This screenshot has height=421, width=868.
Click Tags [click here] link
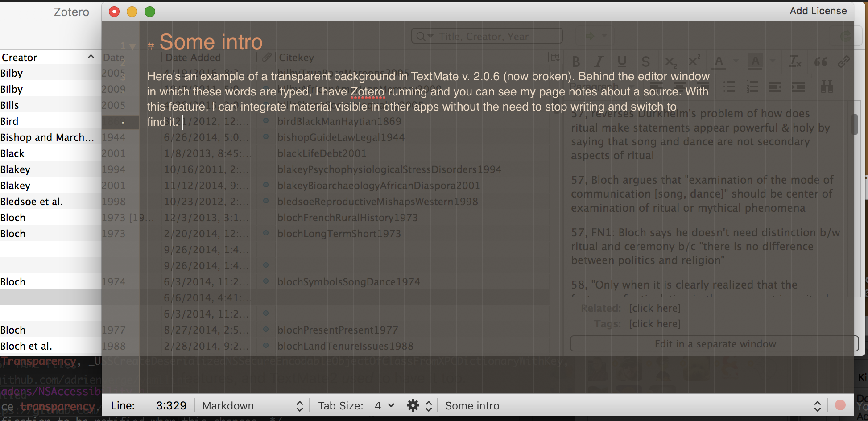coord(654,324)
